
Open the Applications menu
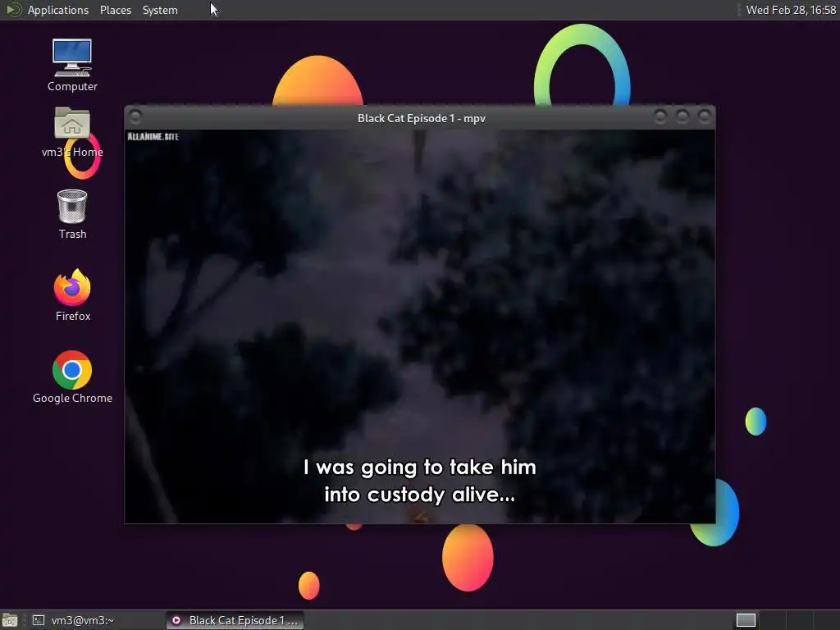pyautogui.click(x=58, y=10)
